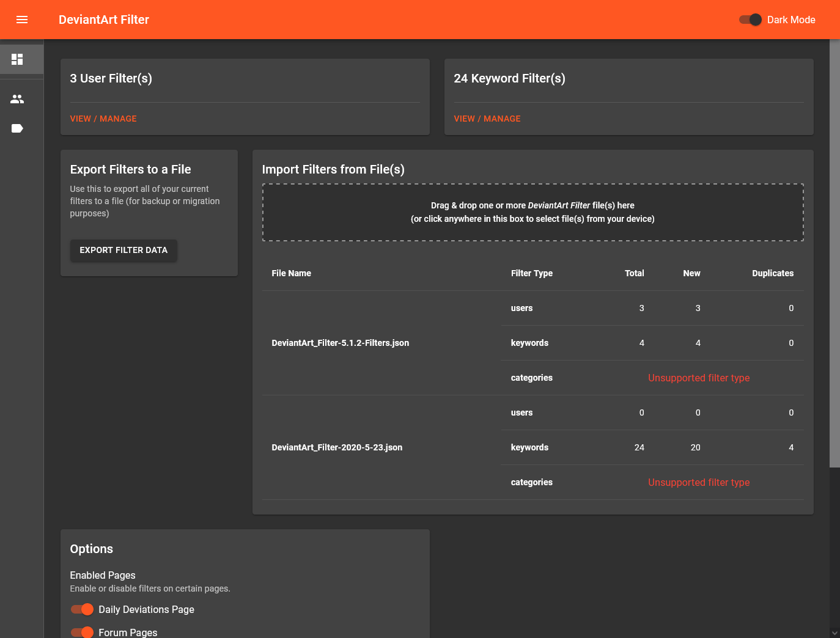The image size is (840, 638).
Task: Select file DeviantArt_Filter-5.1.2-Filters.json
Action: 341,343
